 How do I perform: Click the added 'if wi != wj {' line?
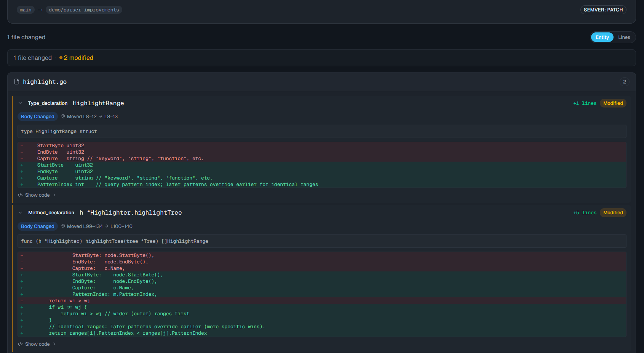click(322, 307)
